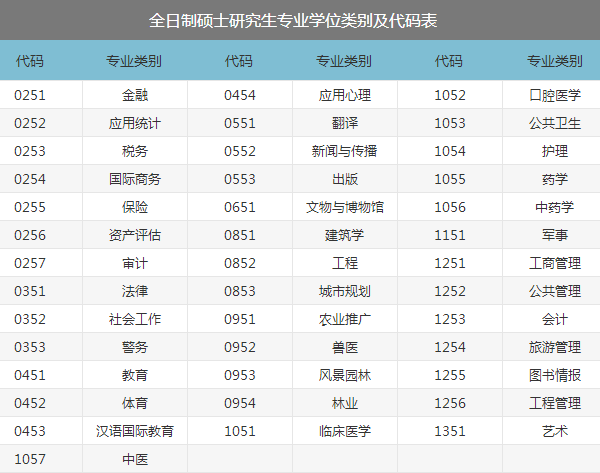Select the code cell 0251
This screenshot has height=473, width=600.
[30, 96]
